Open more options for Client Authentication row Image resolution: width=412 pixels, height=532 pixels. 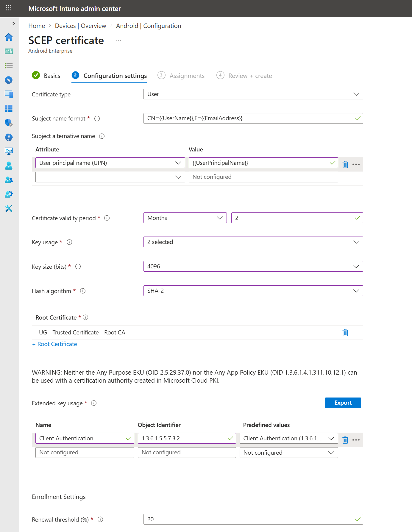(356, 440)
